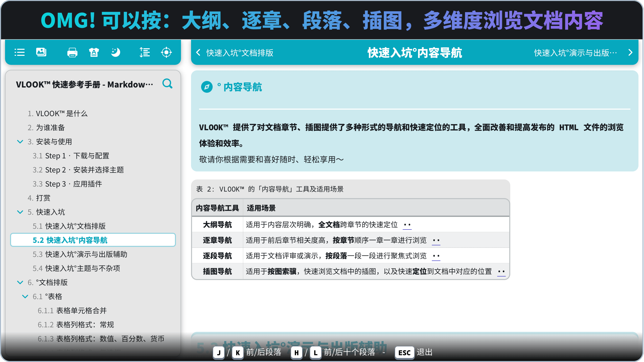The width and height of the screenshot is (644, 362).
Task: Select highlighted 5.2 快速入坑°内容导航 entry
Action: click(93, 240)
